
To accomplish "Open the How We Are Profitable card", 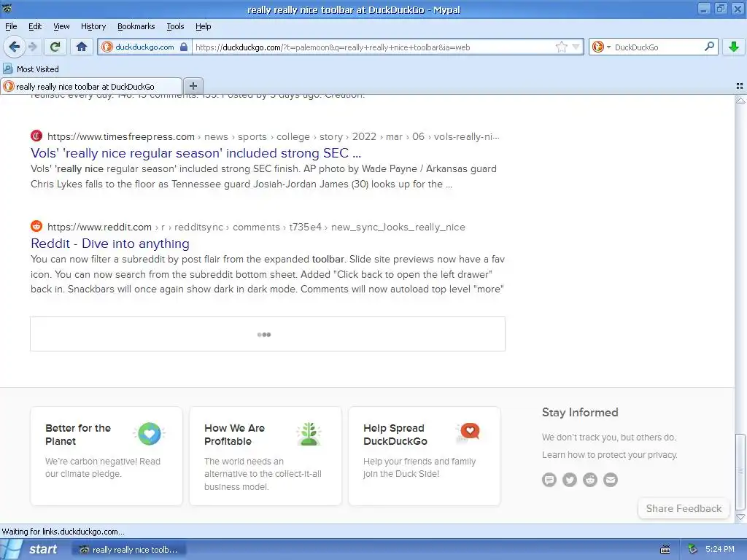I will (x=266, y=456).
